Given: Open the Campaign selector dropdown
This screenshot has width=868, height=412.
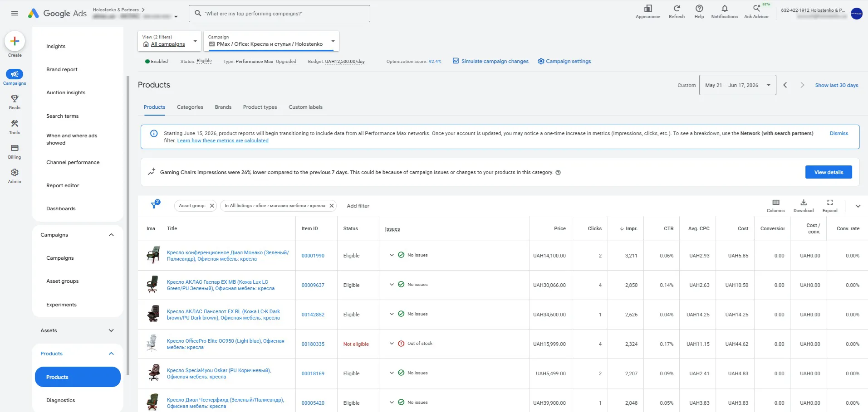Looking at the screenshot, I should tap(271, 41).
